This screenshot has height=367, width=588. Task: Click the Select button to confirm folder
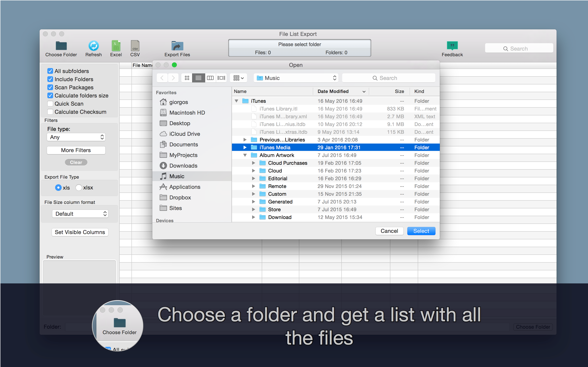coord(420,231)
